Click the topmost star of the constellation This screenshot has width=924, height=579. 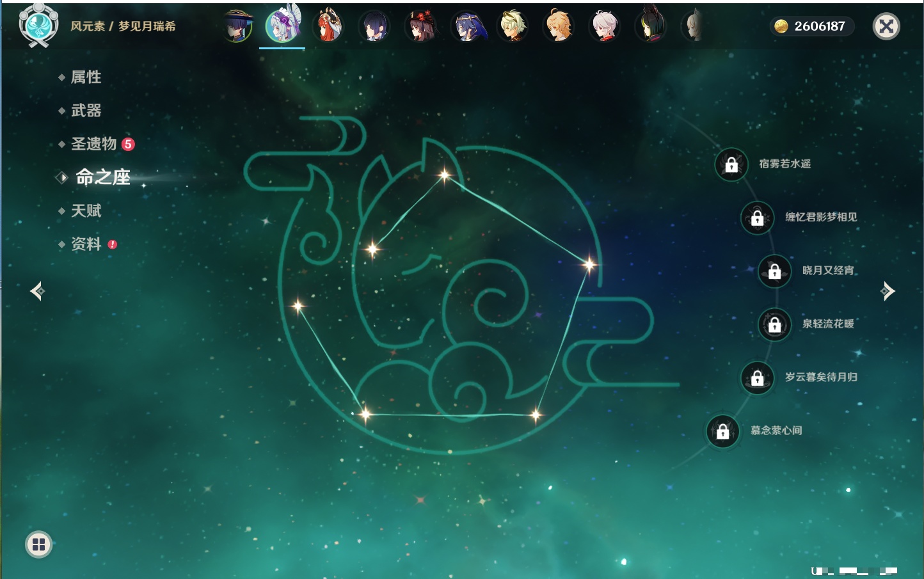click(x=445, y=174)
